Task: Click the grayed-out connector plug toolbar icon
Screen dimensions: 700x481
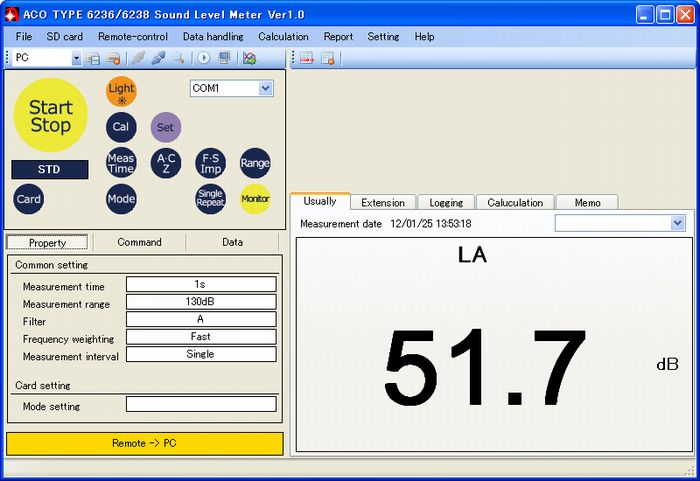Action: [x=138, y=58]
